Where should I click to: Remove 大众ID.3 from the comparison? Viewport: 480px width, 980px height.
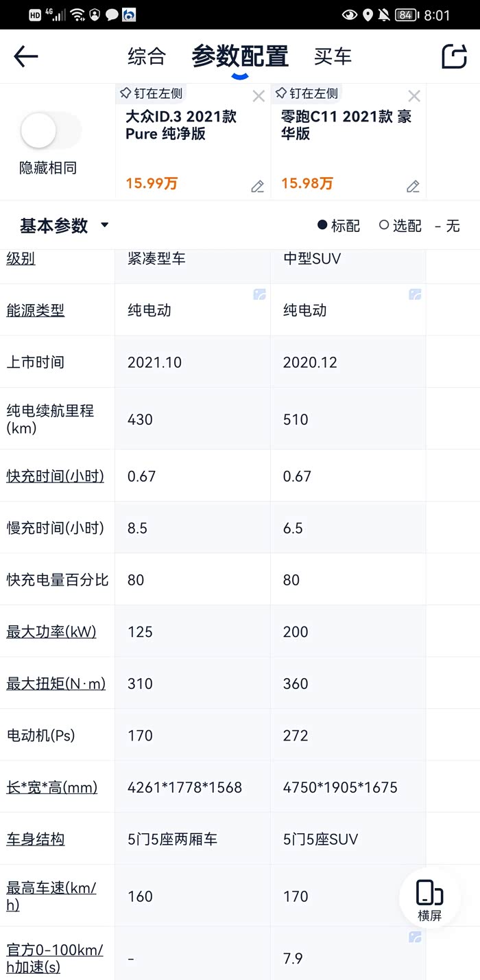tap(259, 96)
